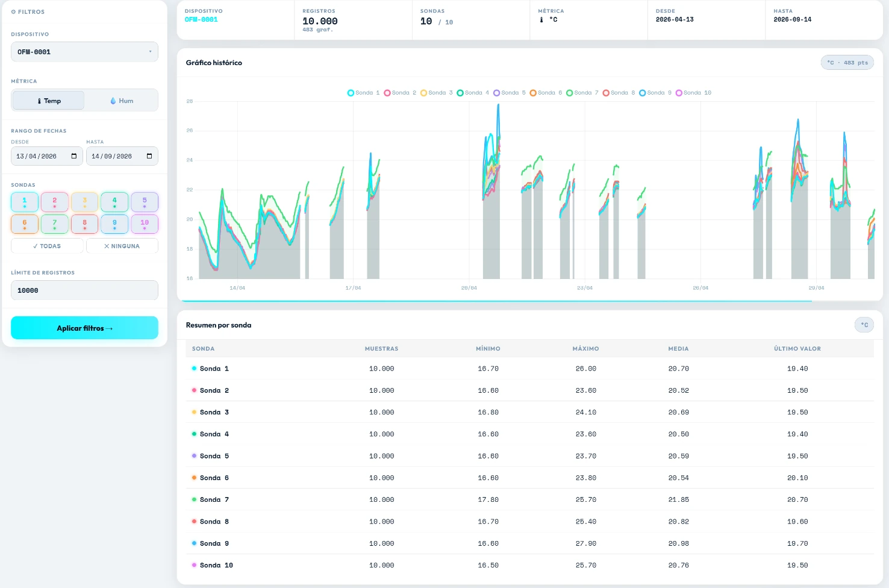889x588 pixels.
Task: Click the °C badge in Resumen por sonda
Action: tap(864, 325)
